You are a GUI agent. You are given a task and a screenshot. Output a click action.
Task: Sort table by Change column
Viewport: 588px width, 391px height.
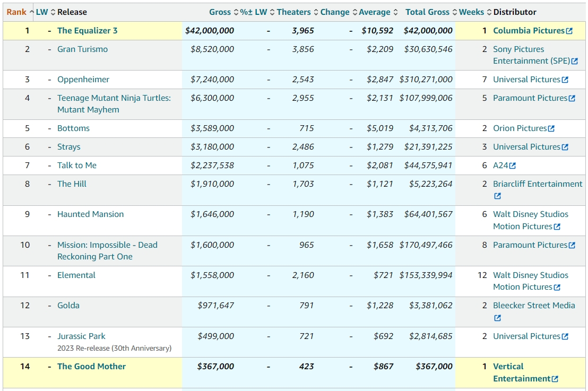[339, 12]
